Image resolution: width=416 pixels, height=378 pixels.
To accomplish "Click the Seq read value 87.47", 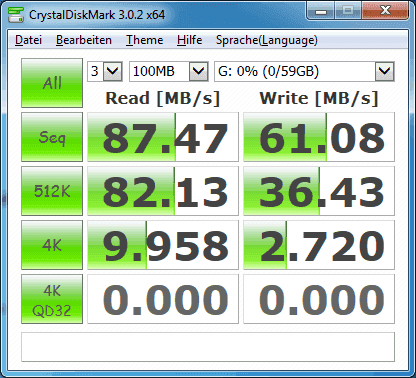I will coord(163,137).
